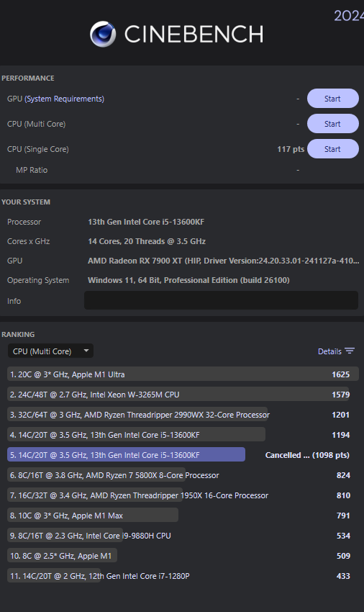Open the Details ranking filter

click(336, 351)
